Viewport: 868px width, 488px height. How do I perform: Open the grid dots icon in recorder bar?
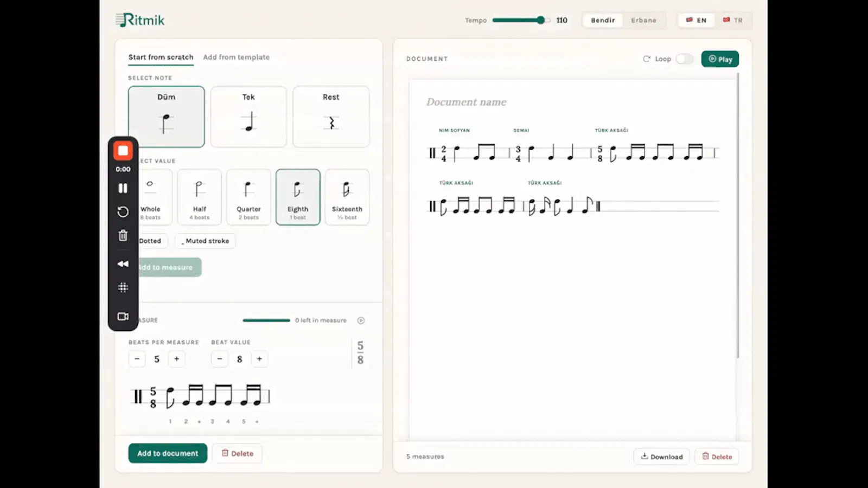click(x=123, y=287)
